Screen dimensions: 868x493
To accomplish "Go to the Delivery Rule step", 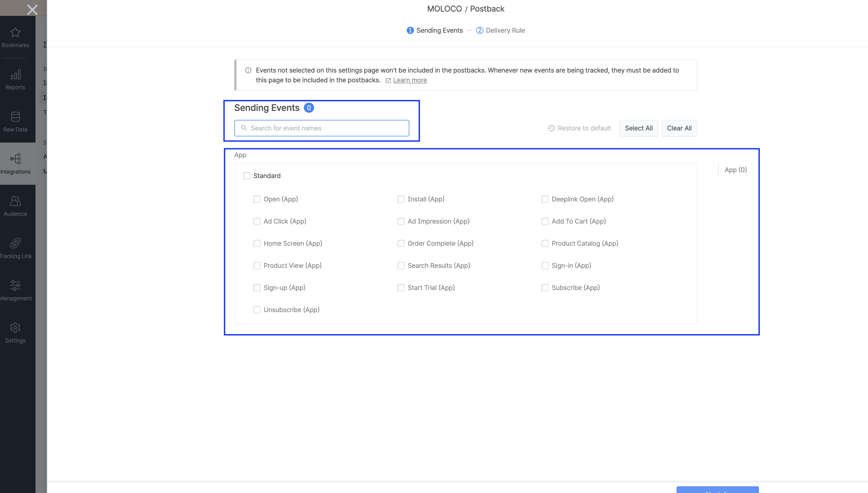I will click(500, 30).
